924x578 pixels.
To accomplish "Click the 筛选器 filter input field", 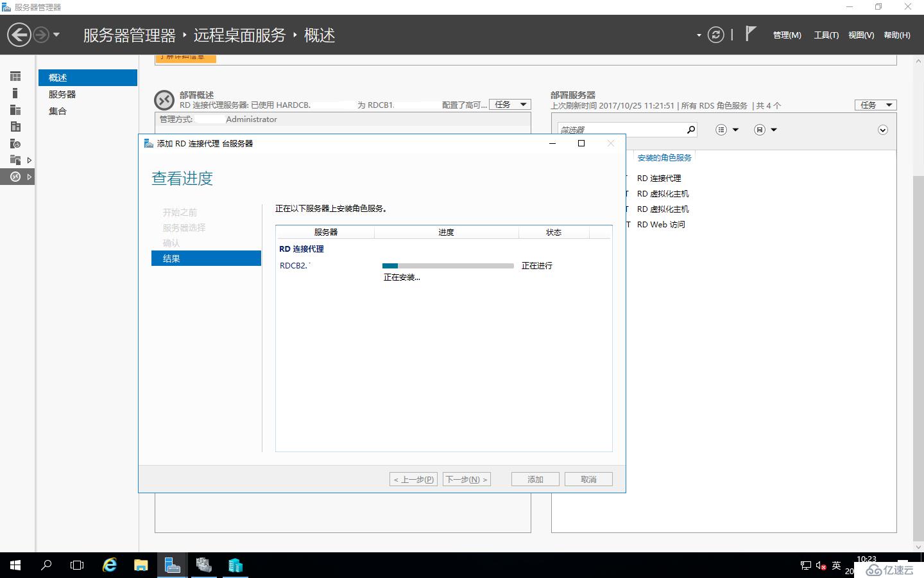I will point(620,130).
